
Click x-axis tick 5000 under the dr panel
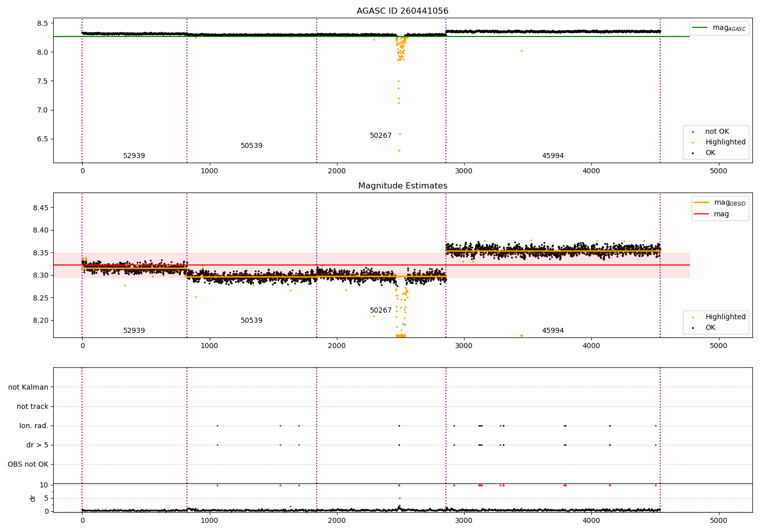coord(718,520)
